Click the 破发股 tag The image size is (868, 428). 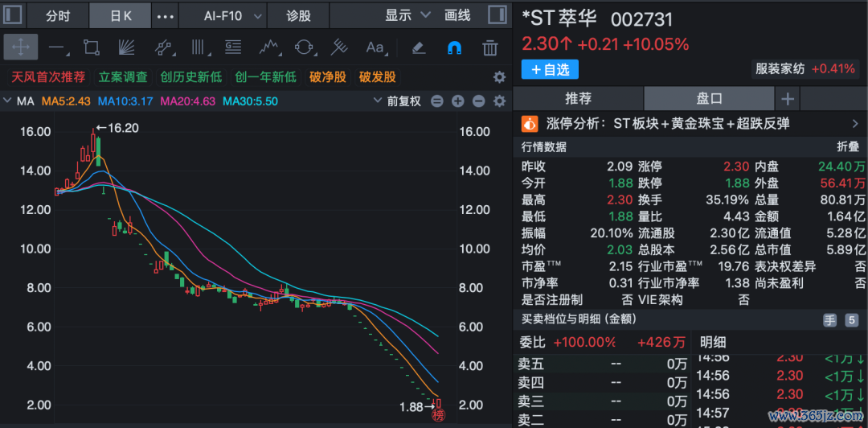tap(378, 77)
